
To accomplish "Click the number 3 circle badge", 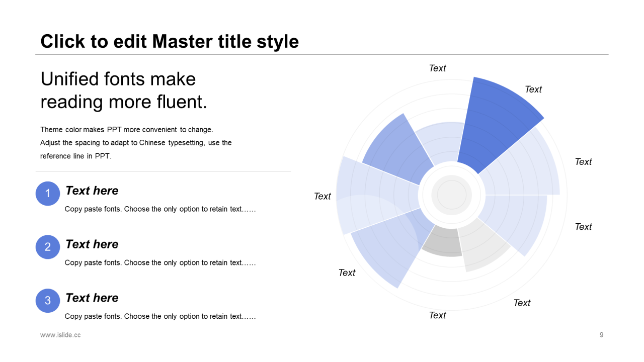I will [48, 301].
